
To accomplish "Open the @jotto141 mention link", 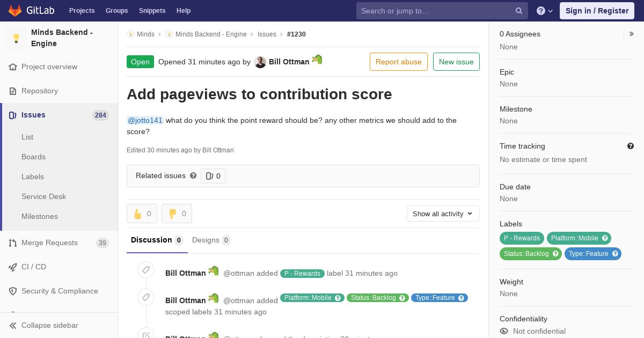I will click(x=145, y=120).
